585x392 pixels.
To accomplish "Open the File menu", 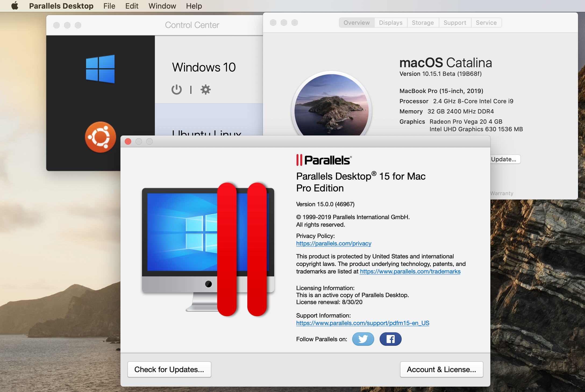I will point(109,6).
